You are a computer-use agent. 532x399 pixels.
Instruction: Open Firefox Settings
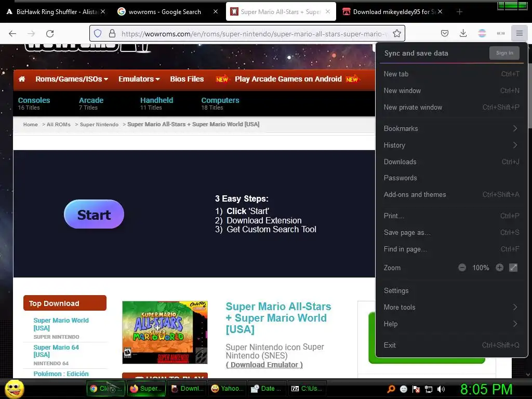pos(451,291)
